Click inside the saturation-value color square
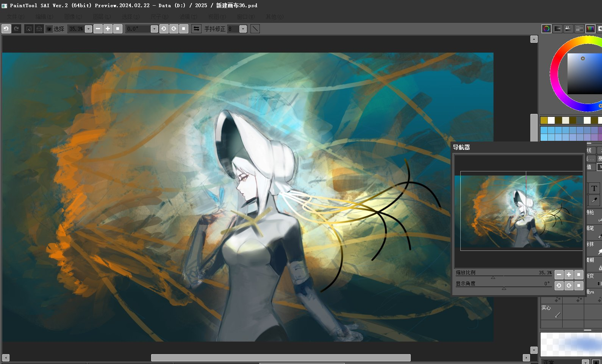 585,74
